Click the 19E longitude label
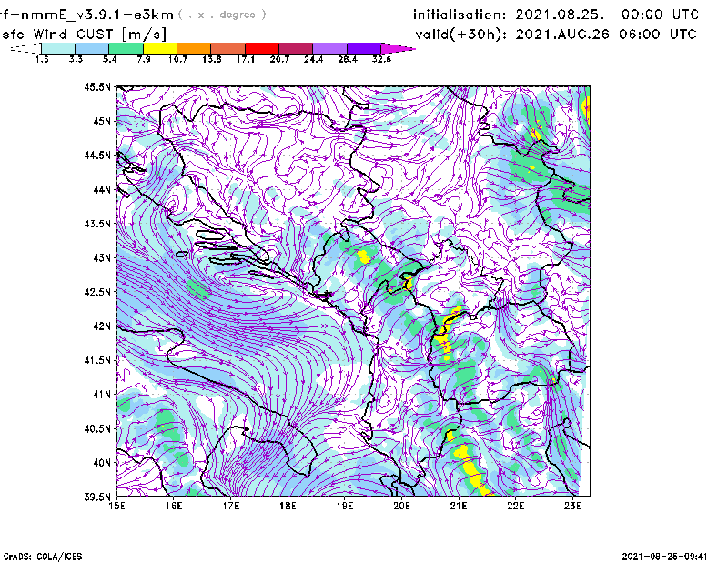The height and width of the screenshot is (562, 728). (345, 506)
